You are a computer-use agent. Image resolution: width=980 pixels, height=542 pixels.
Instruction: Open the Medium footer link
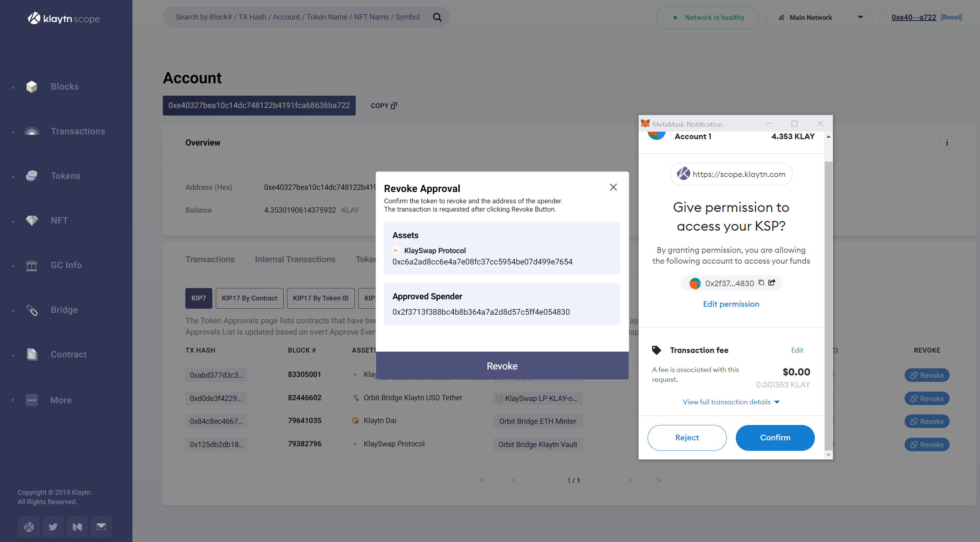77,527
